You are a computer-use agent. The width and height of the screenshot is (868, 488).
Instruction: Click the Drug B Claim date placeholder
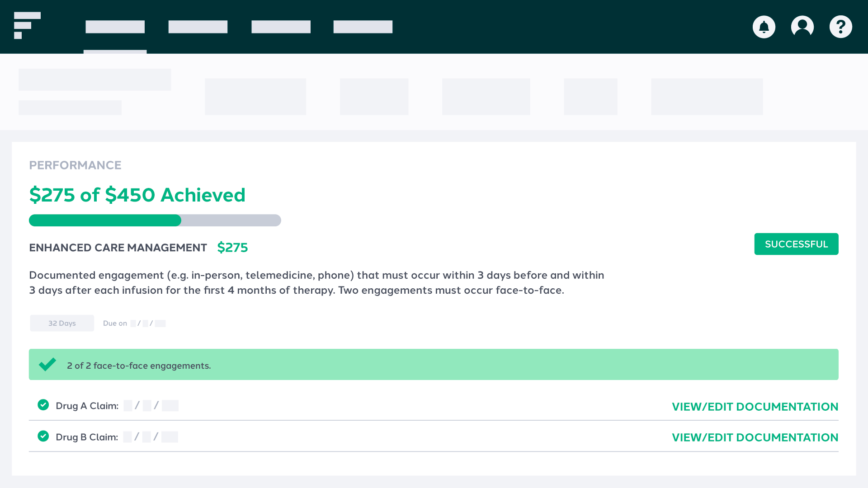point(151,437)
